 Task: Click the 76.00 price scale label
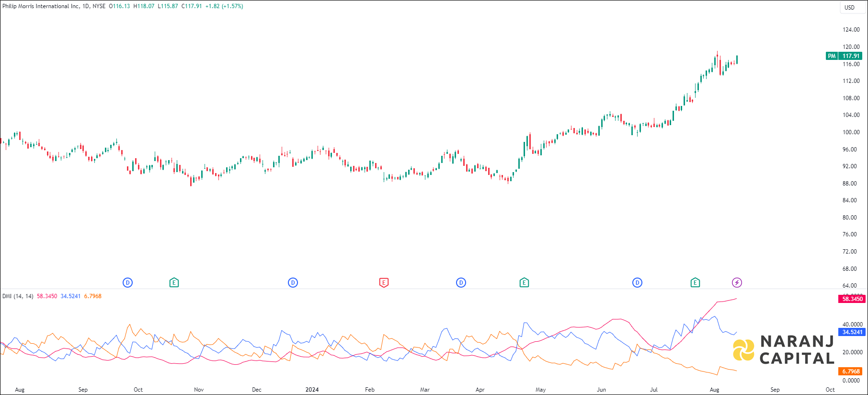(850, 234)
